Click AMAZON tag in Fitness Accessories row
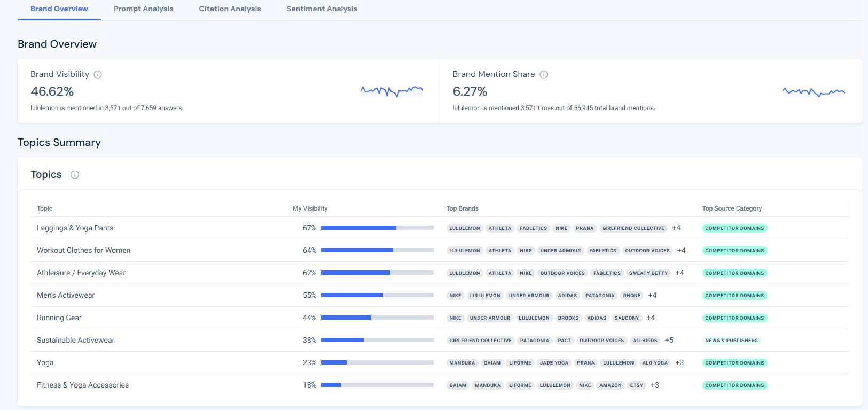Viewport: 868px width, 410px height. click(611, 385)
